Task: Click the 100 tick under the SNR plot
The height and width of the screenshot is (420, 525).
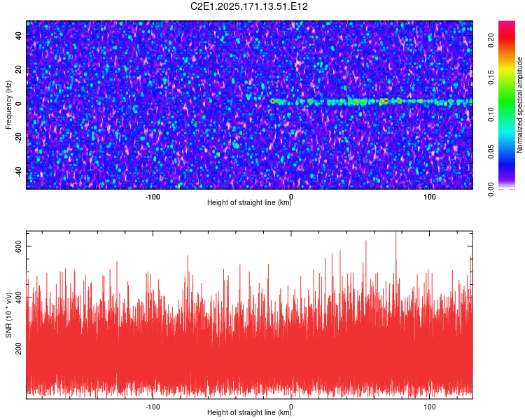Action: (430, 407)
